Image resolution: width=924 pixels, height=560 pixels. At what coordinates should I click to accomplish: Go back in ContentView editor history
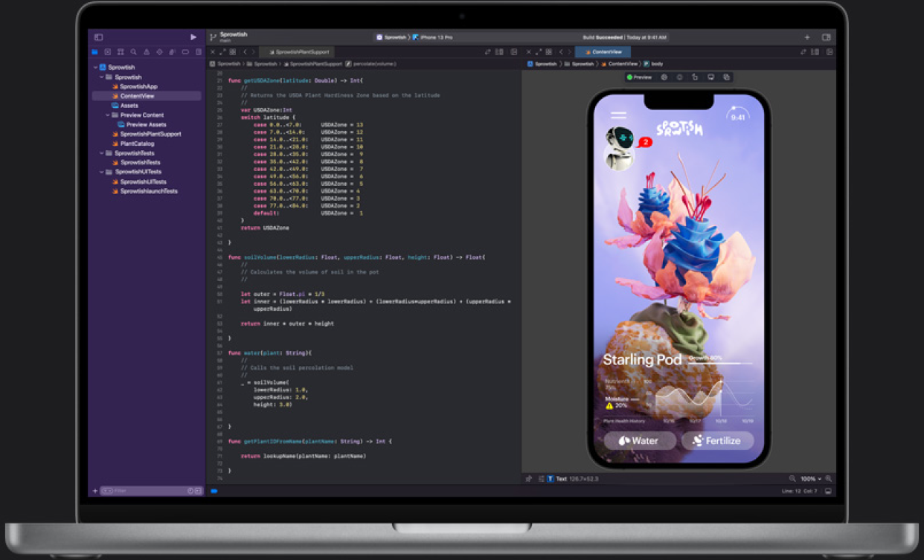(560, 52)
